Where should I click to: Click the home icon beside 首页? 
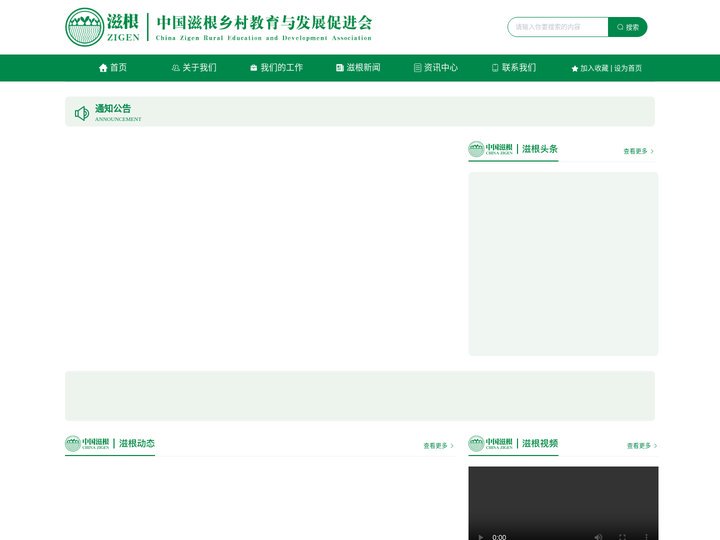[103, 68]
